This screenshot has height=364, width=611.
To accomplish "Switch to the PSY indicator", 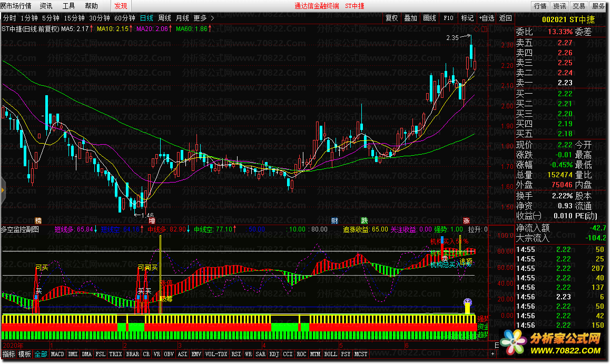I will pos(346,354).
